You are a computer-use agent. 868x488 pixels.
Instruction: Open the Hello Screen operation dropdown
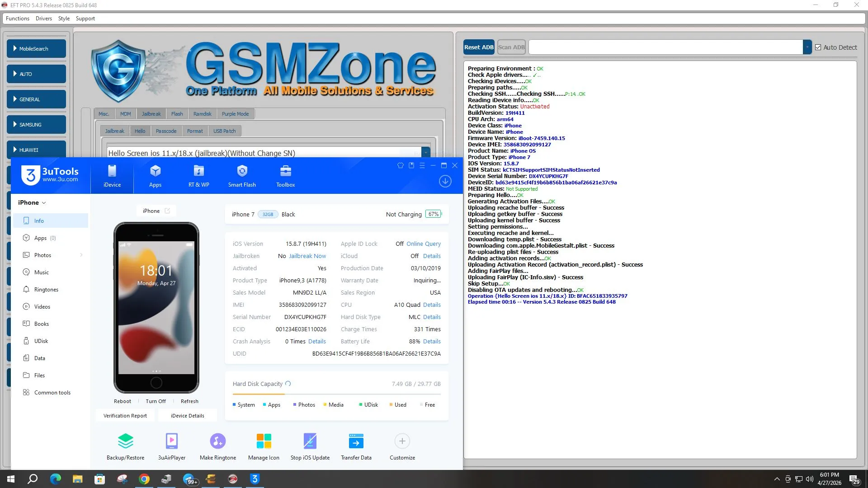[425, 153]
